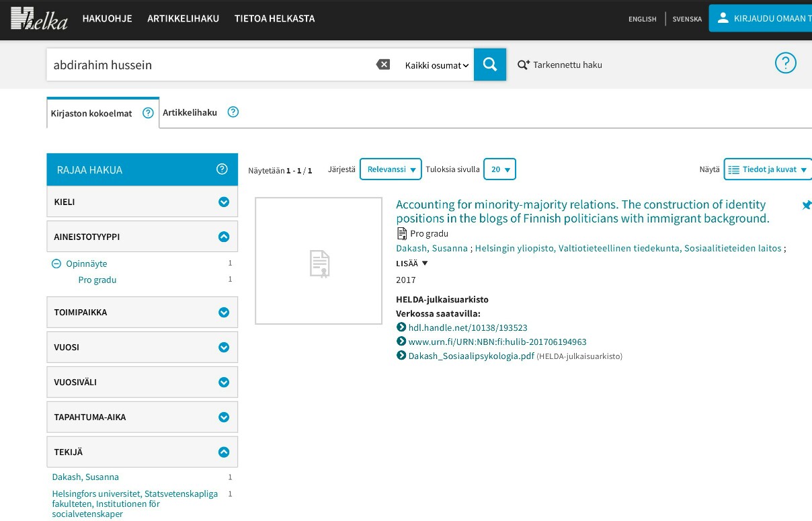Pin the result with the pushpin icon

(x=807, y=205)
